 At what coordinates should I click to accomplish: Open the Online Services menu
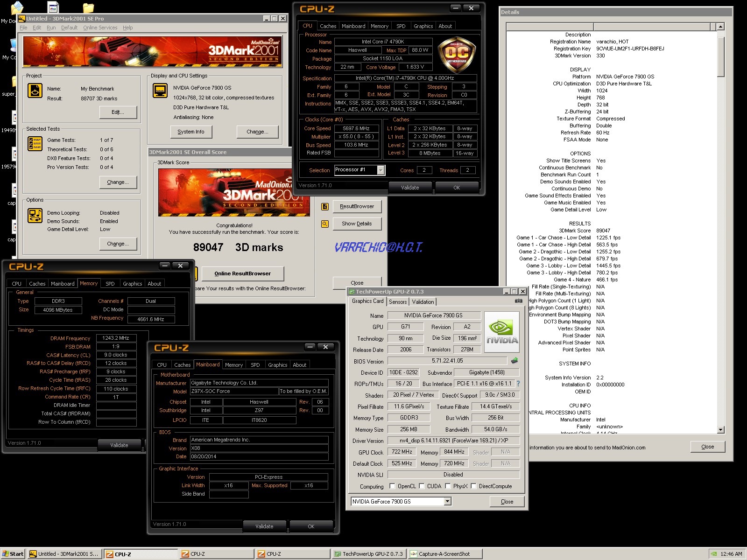pyautogui.click(x=100, y=28)
